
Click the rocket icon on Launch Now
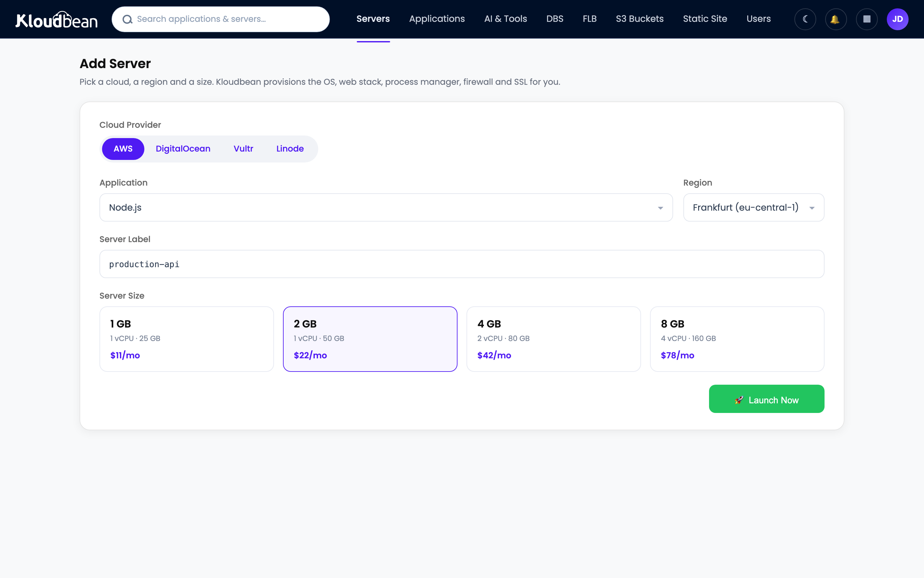pos(739,400)
